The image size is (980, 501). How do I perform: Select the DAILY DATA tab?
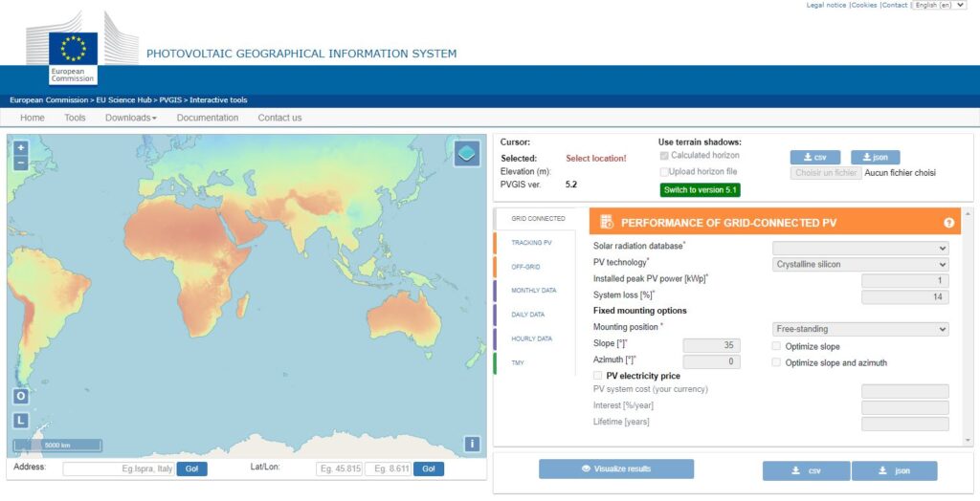pyautogui.click(x=528, y=315)
